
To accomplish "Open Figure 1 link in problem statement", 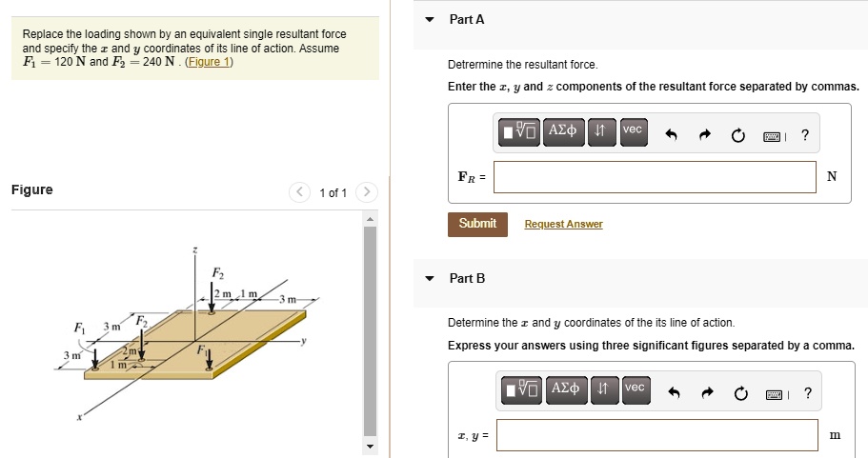I will [210, 61].
